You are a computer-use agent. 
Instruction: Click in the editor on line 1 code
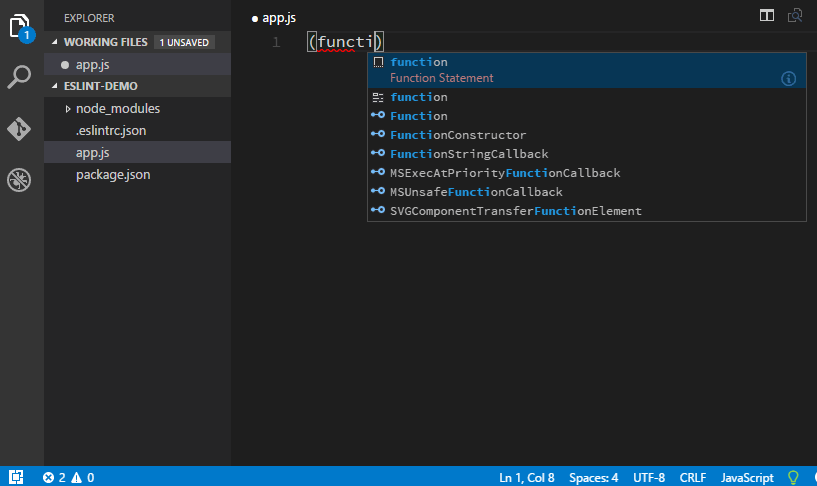pos(345,42)
